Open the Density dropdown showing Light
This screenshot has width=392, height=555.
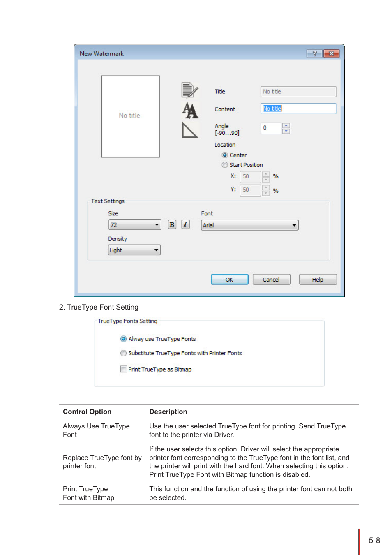[x=134, y=250]
